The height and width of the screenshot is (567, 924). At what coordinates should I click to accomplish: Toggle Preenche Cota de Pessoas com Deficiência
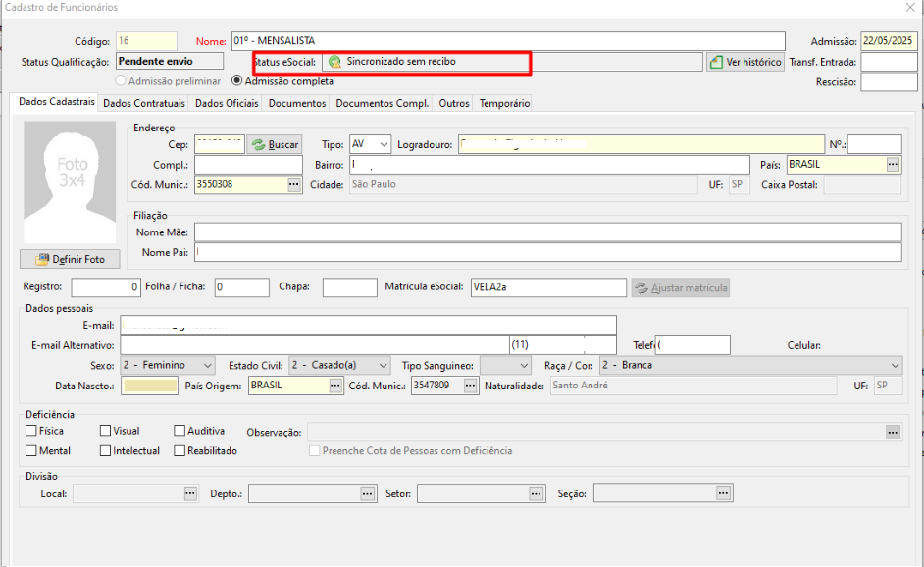pos(315,450)
